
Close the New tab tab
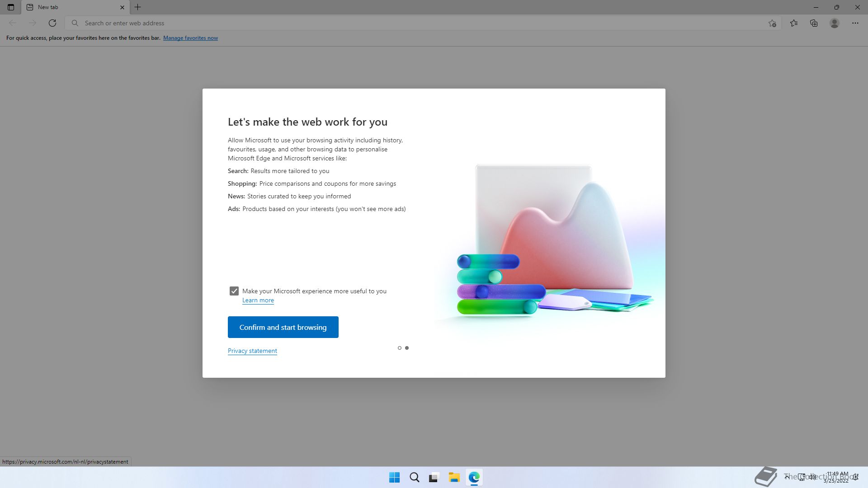click(122, 7)
